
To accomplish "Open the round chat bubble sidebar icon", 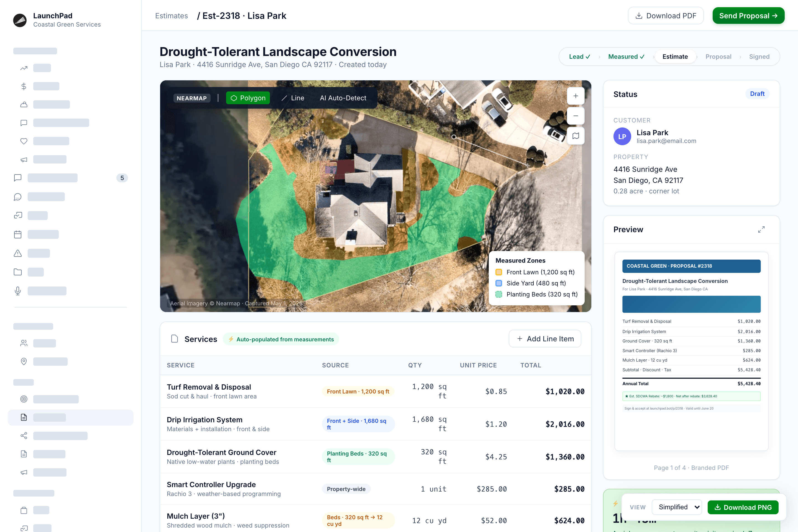I will click(18, 197).
